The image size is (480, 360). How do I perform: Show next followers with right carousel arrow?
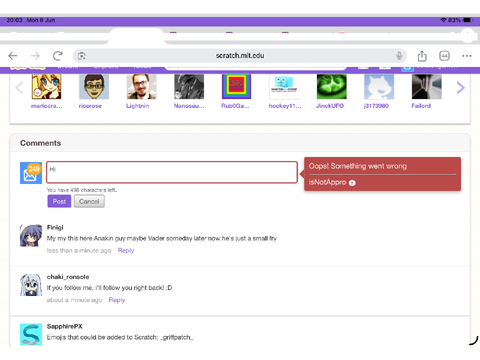pos(460,88)
